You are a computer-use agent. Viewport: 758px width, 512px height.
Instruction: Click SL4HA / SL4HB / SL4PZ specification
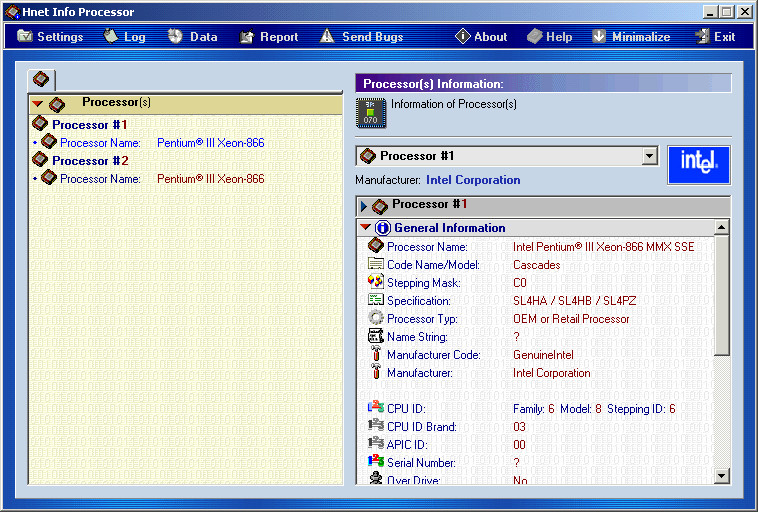(575, 301)
